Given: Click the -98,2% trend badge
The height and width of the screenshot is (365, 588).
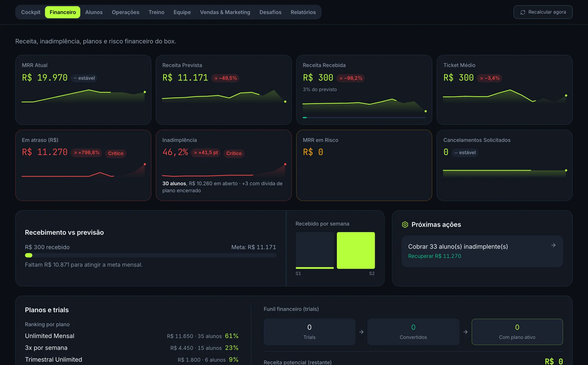Looking at the screenshot, I should (351, 78).
